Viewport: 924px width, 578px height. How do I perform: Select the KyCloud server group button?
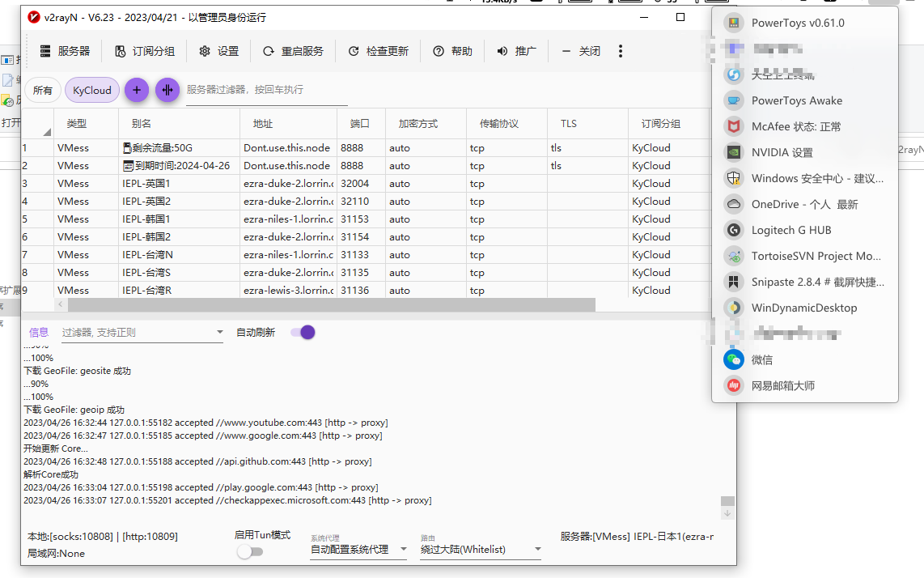coord(91,90)
